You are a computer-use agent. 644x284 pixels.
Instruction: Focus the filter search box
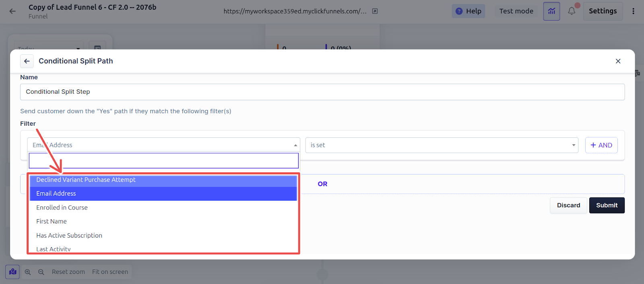point(163,161)
